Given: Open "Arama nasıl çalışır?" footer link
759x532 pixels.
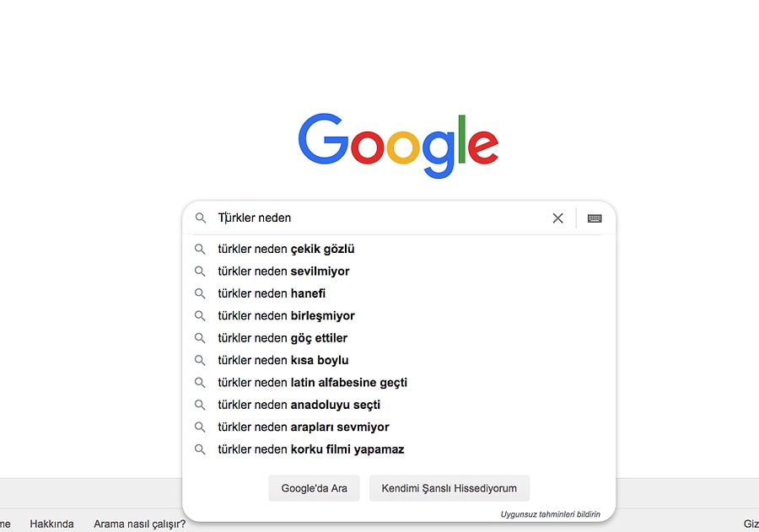Looking at the screenshot, I should pyautogui.click(x=139, y=524).
